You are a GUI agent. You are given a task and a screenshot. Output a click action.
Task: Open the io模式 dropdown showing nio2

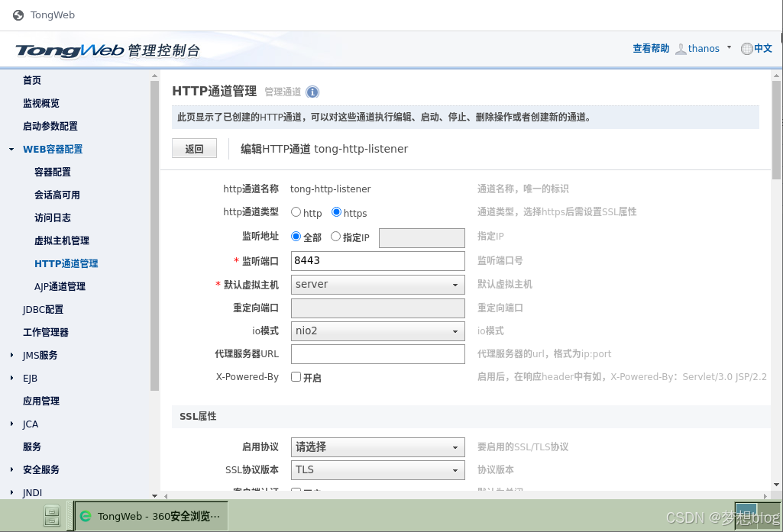click(377, 330)
